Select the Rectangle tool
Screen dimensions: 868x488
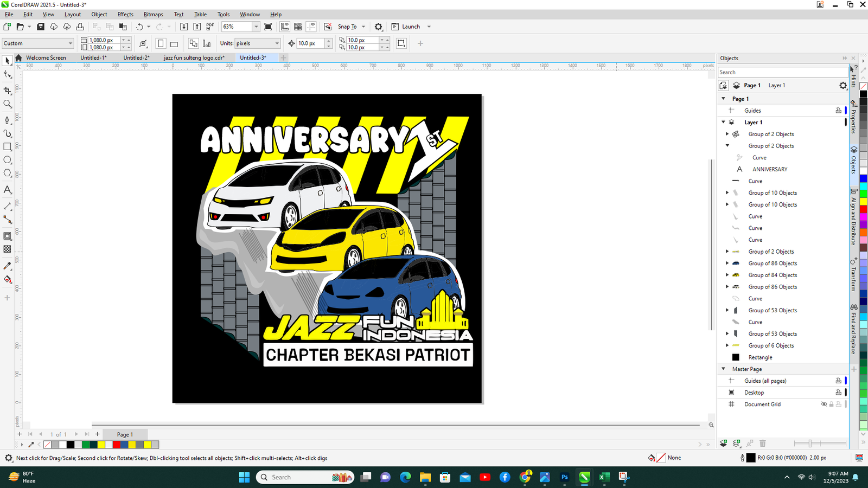click(x=8, y=147)
